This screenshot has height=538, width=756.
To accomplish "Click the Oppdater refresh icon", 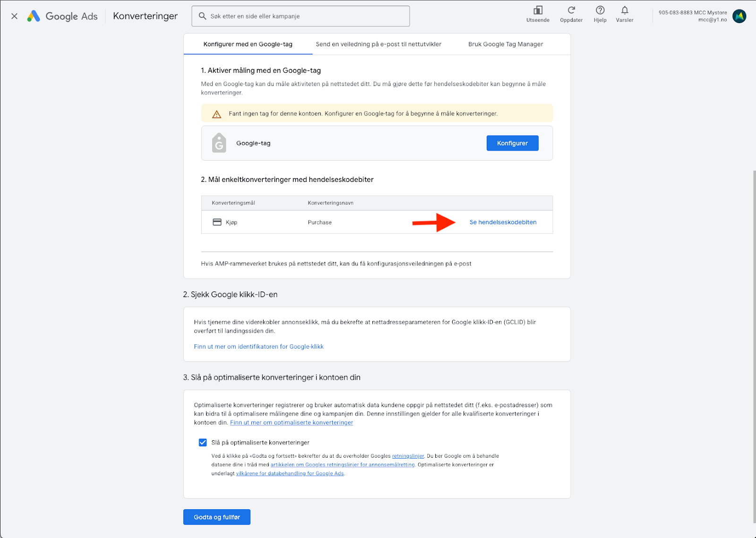I will pyautogui.click(x=571, y=10).
